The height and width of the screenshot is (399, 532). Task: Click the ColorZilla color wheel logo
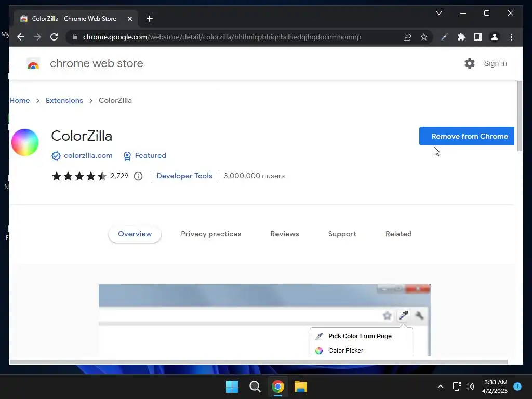point(25,142)
